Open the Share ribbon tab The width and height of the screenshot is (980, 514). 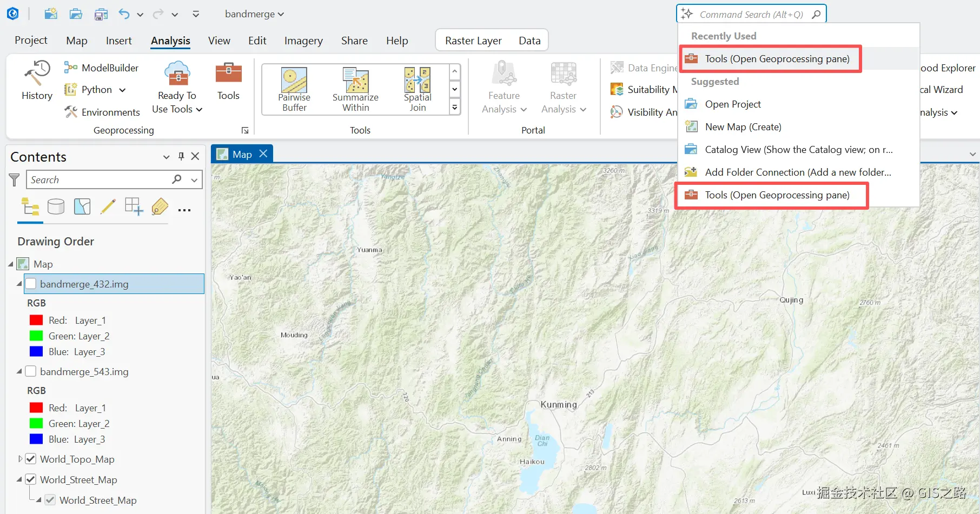(354, 40)
